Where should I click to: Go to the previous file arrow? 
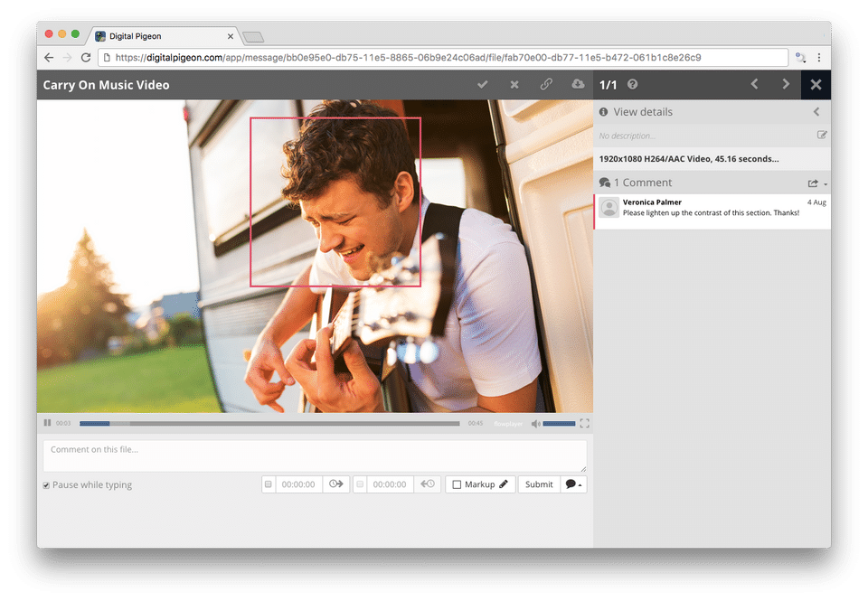coord(754,84)
